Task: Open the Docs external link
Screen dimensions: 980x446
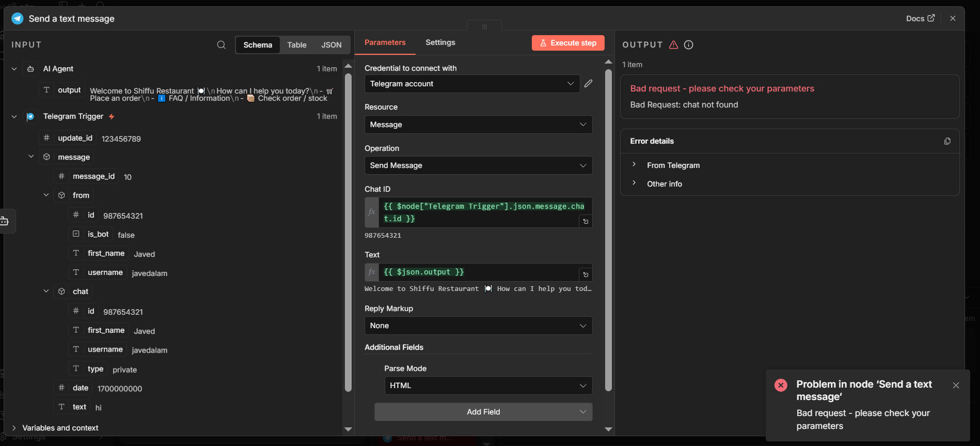Action: (920, 19)
